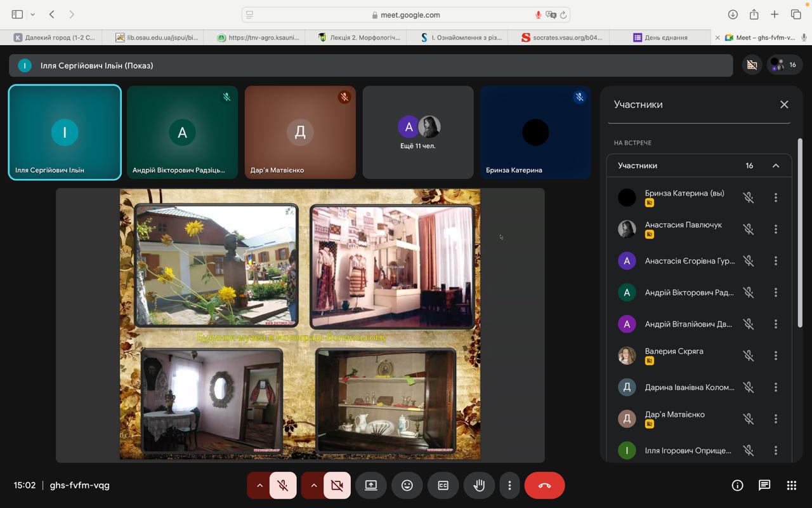Close the Участники side panel
The height and width of the screenshot is (508, 812).
(784, 105)
